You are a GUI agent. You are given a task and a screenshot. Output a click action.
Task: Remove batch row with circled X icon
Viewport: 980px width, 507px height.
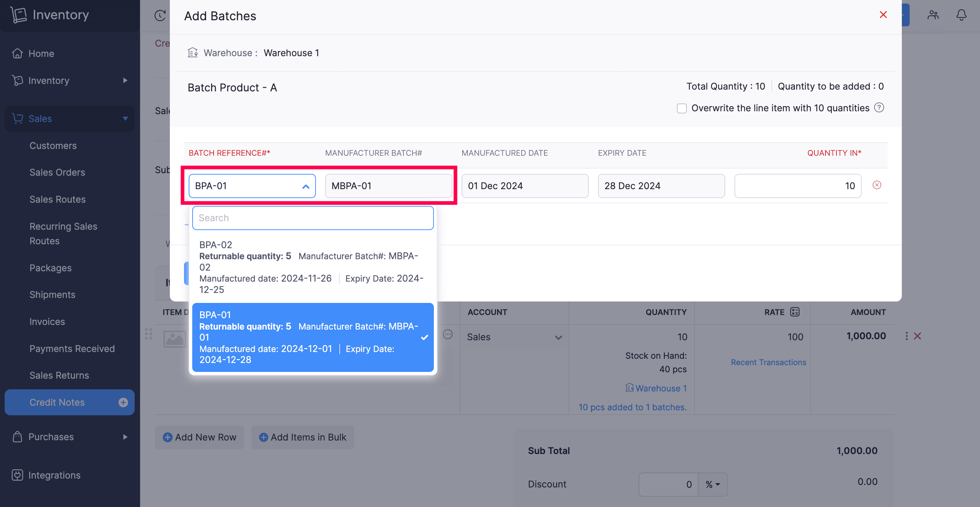pyautogui.click(x=877, y=185)
